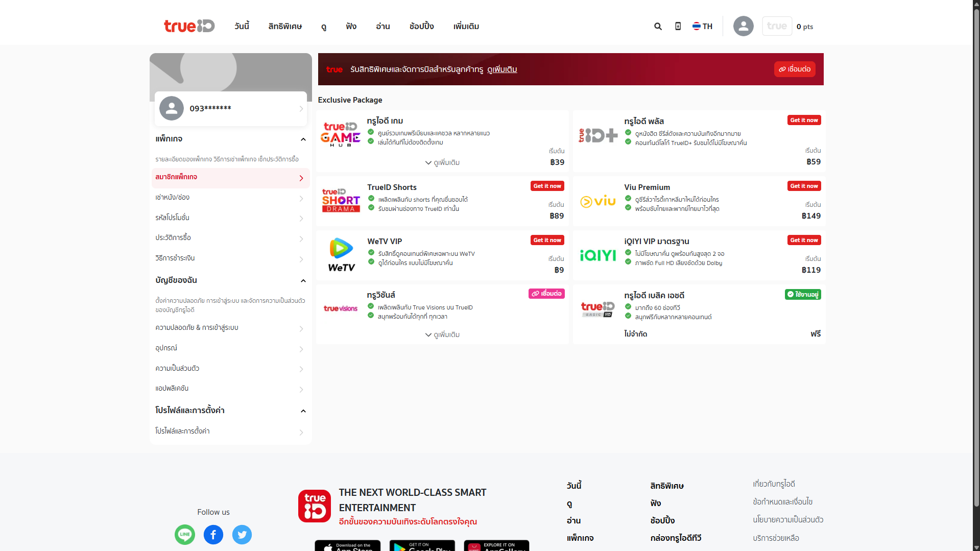
Task: Open ข้อกำหนดและเงื่อนไข footer link
Action: [782, 502]
